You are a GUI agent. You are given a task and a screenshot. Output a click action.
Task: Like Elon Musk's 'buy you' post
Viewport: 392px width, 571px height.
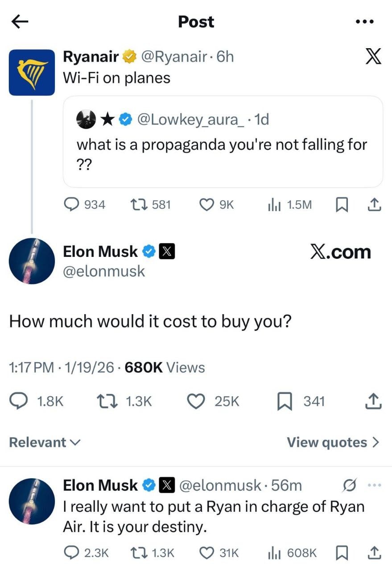(195, 401)
